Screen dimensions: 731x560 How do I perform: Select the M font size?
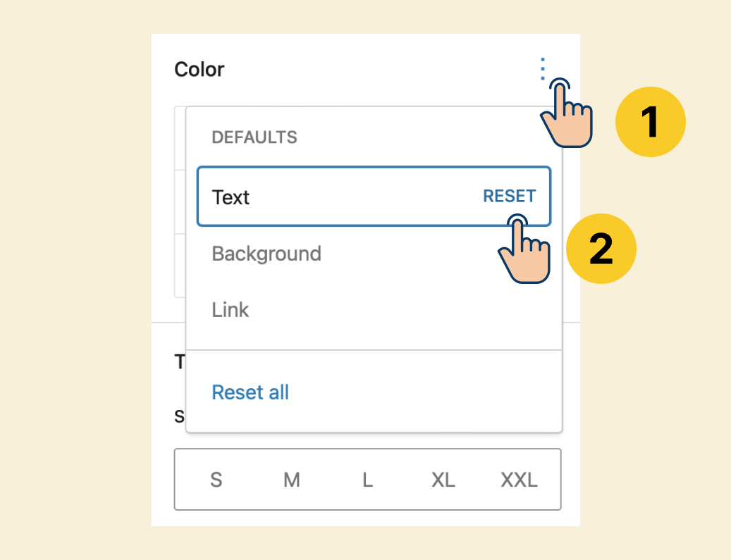pyautogui.click(x=292, y=480)
